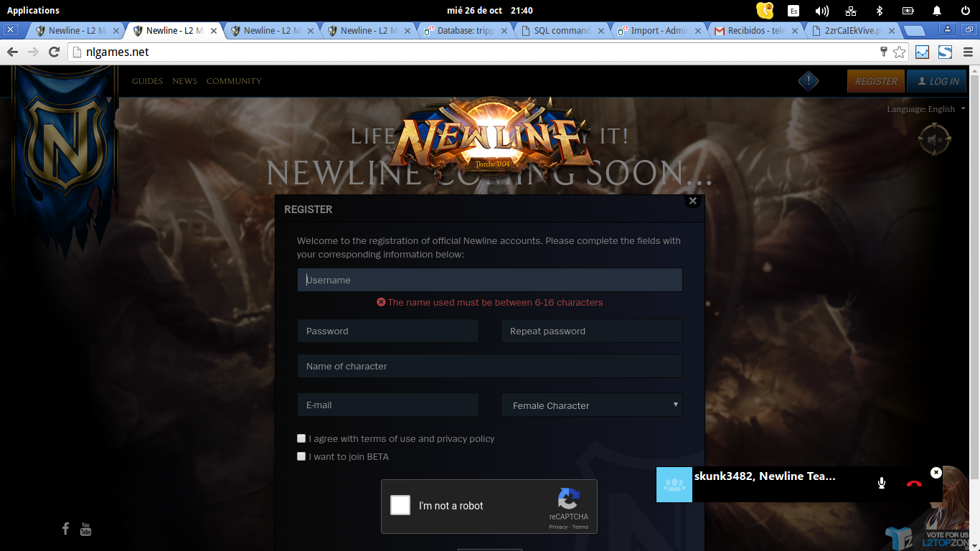980x551 pixels.
Task: Hang up the call with red phone icon
Action: coord(914,484)
